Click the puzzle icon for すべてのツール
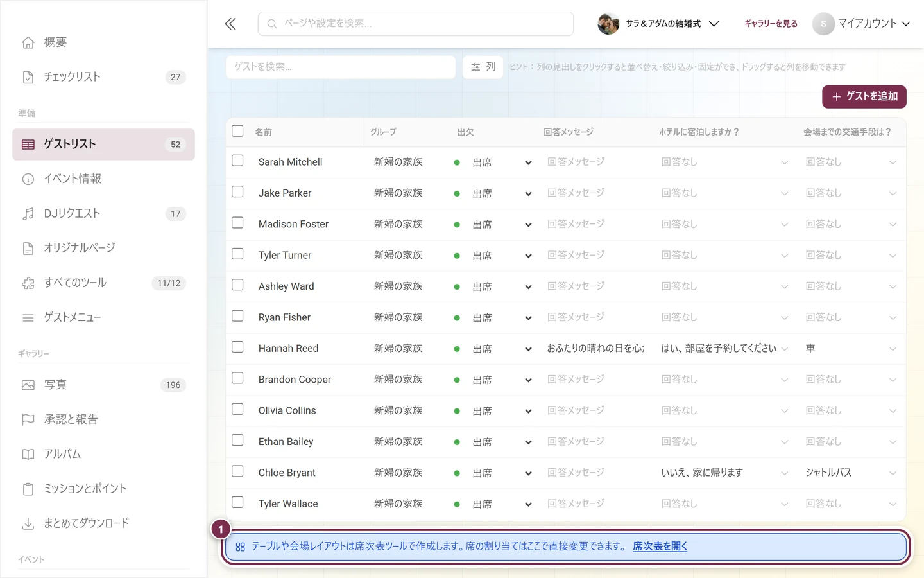The height and width of the screenshot is (578, 924). 28,283
